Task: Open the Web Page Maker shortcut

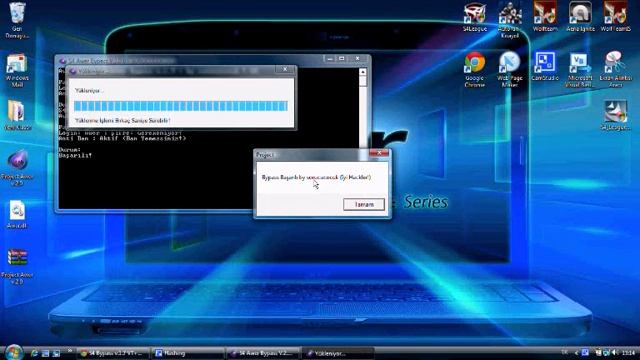Action: (510, 69)
